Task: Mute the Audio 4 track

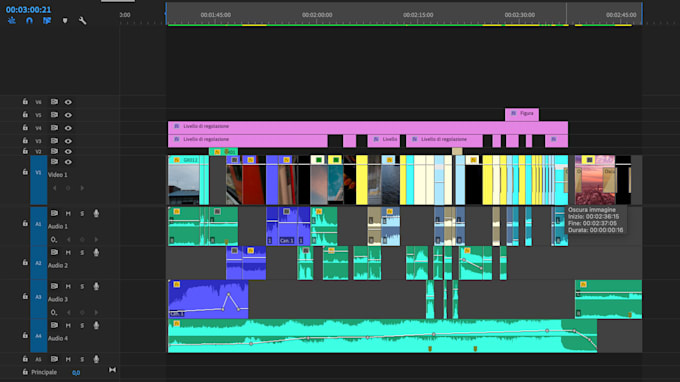Action: [68, 325]
